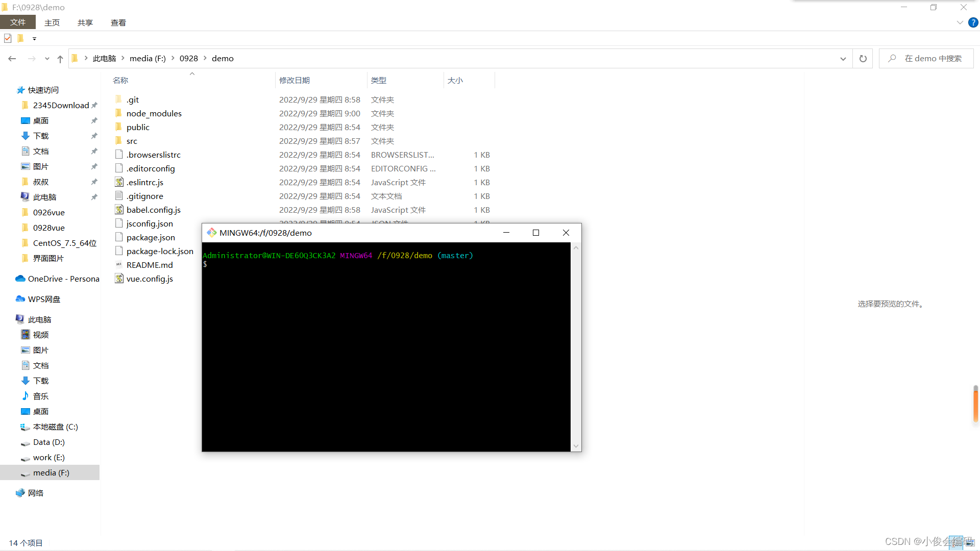This screenshot has height=551, width=980.
Task: Open 快速访问 in navigation pane
Action: click(43, 90)
